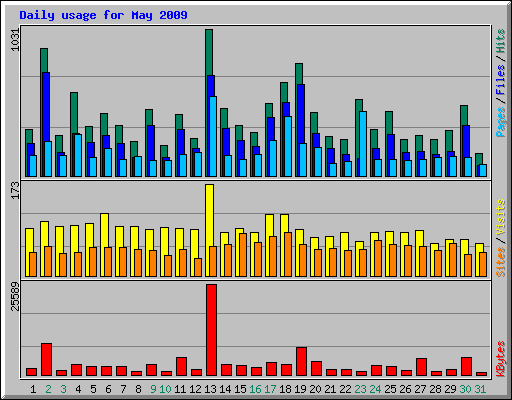The image size is (512, 400).
Task: Click day 19 on the x-axis
Action: point(300,389)
